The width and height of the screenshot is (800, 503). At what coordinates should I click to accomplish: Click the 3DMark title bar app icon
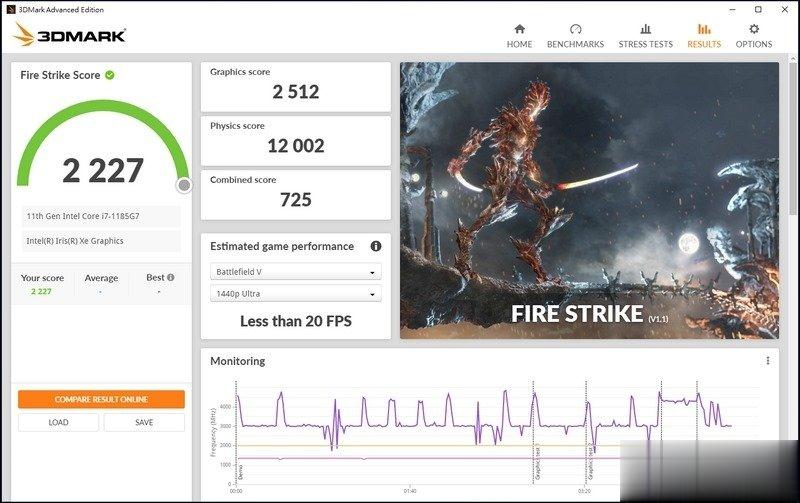(10, 9)
